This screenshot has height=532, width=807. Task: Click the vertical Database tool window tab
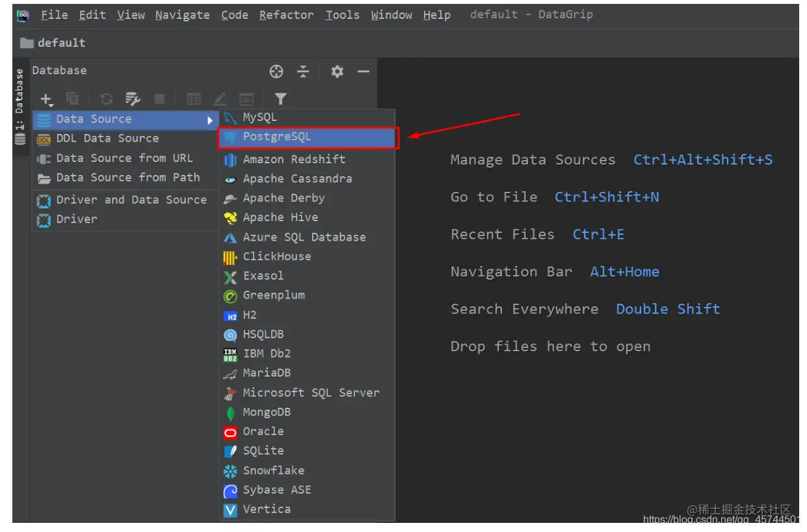(20, 106)
